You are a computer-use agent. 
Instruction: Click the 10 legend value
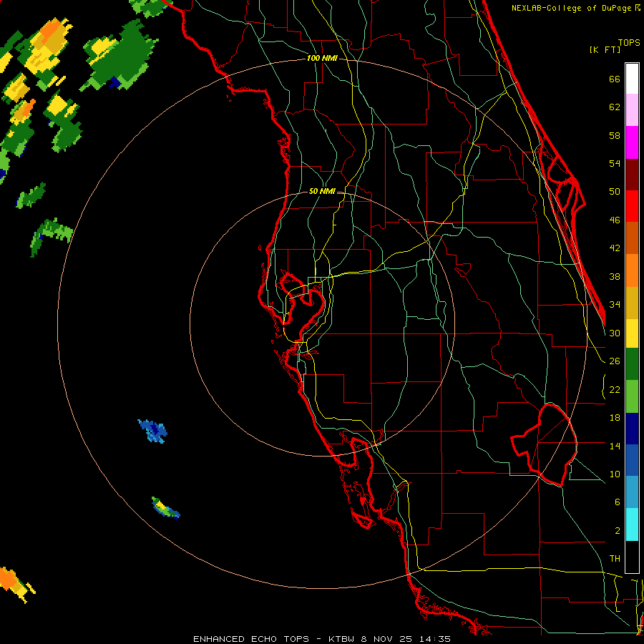tap(615, 474)
